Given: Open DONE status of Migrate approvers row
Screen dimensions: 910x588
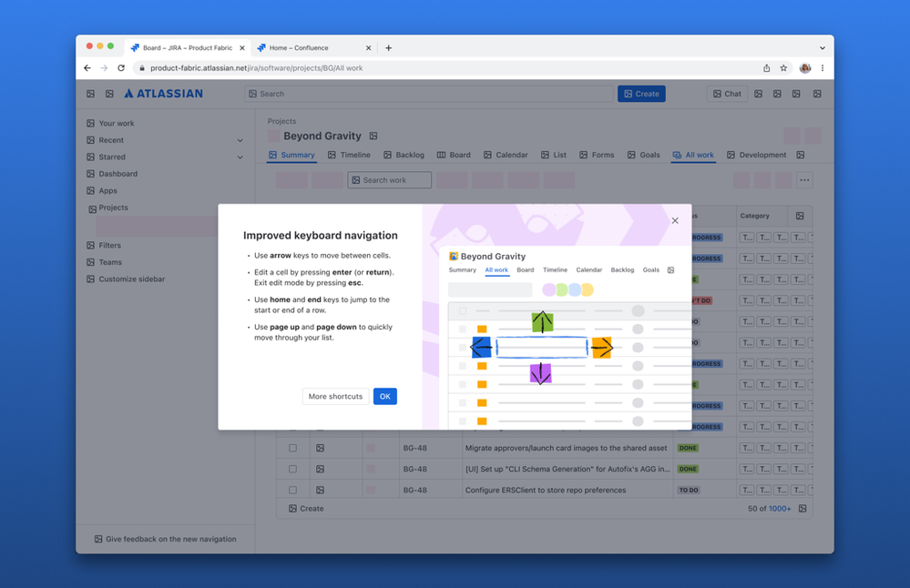Looking at the screenshot, I should pos(688,448).
